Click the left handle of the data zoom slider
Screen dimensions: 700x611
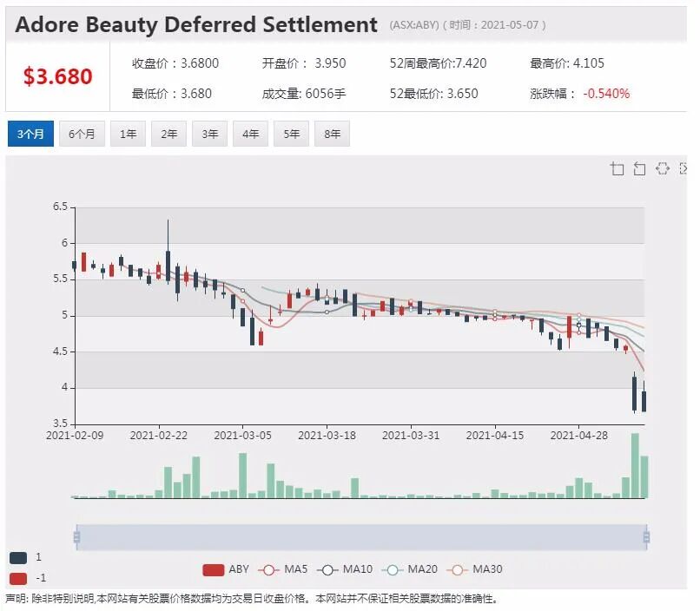pyautogui.click(x=76, y=537)
